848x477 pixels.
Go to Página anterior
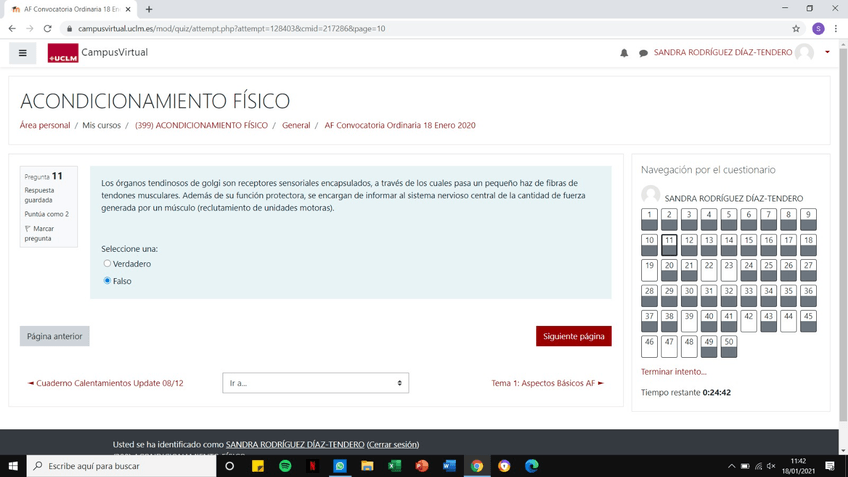point(55,336)
